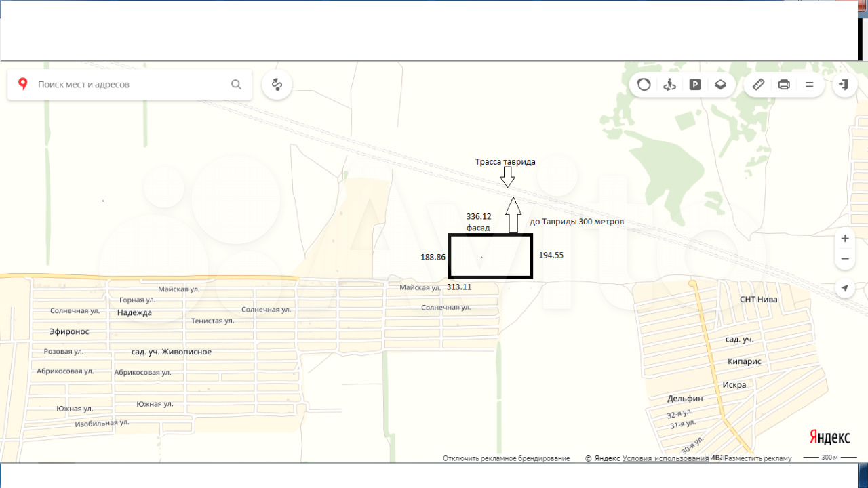
Task: Click the Эфиронос map label
Action: 69,331
